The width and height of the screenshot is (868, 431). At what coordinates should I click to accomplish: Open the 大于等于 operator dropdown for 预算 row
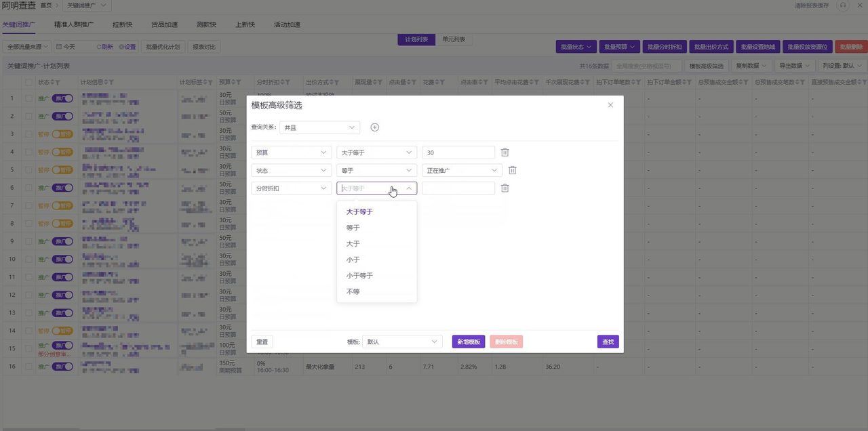[x=376, y=152]
